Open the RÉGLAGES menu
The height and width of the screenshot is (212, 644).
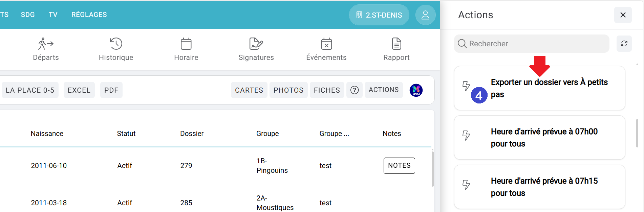89,15
